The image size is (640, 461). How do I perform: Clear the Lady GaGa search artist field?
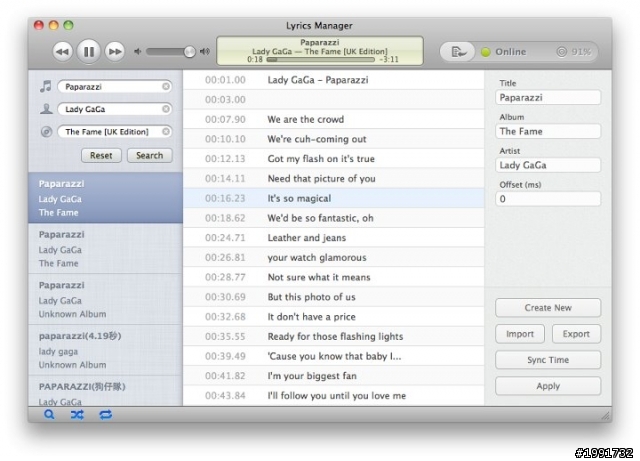tap(166, 109)
